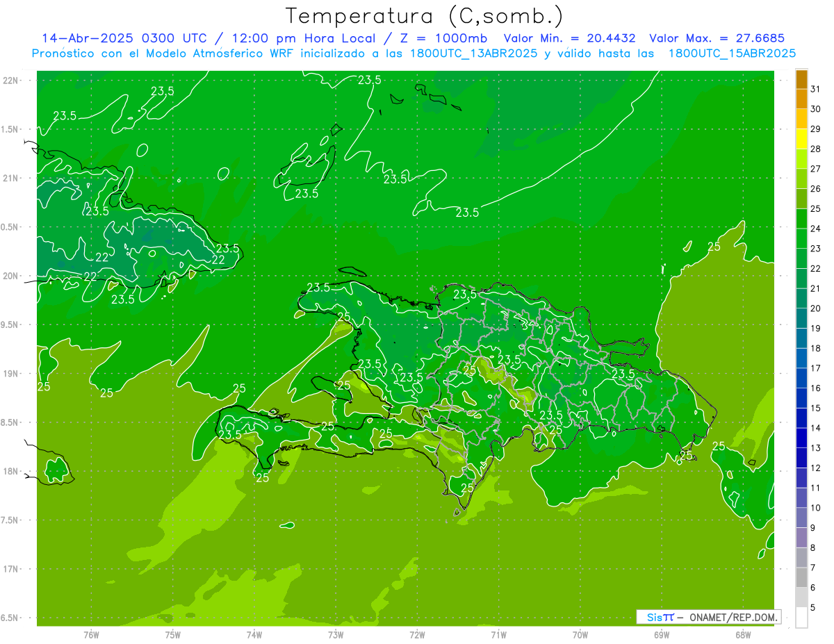Click the dark orange swatch above 31

tap(801, 79)
